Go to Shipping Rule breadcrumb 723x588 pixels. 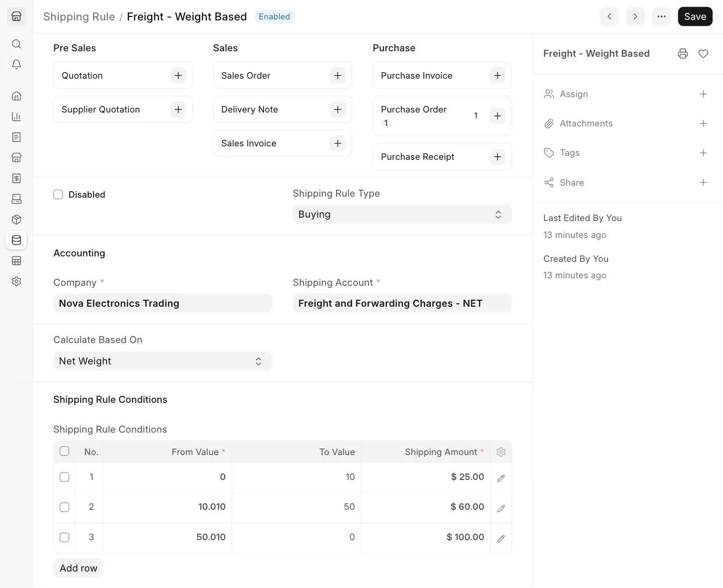[x=79, y=17]
